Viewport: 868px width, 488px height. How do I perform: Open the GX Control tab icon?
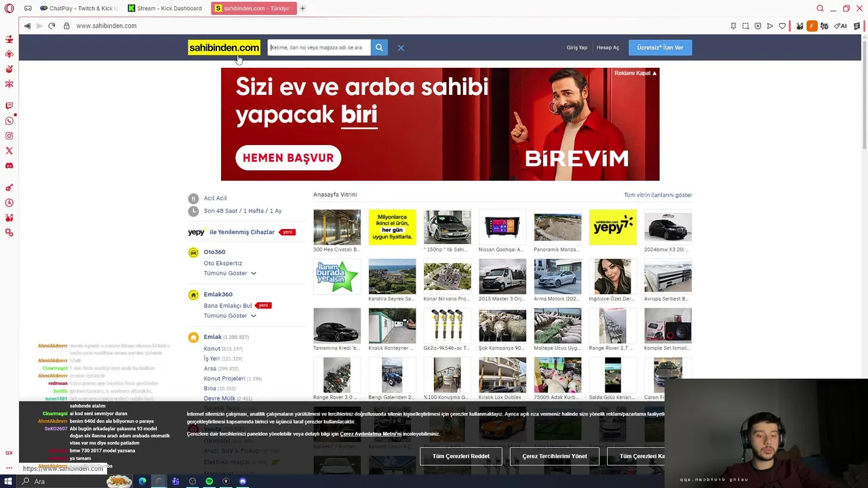9,453
